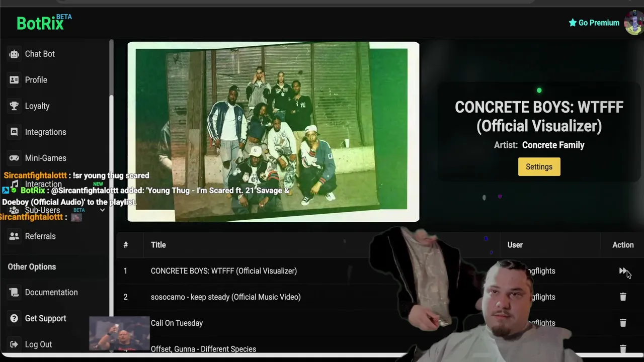Open the Loyalty menu item
644x362 pixels.
pyautogui.click(x=37, y=106)
